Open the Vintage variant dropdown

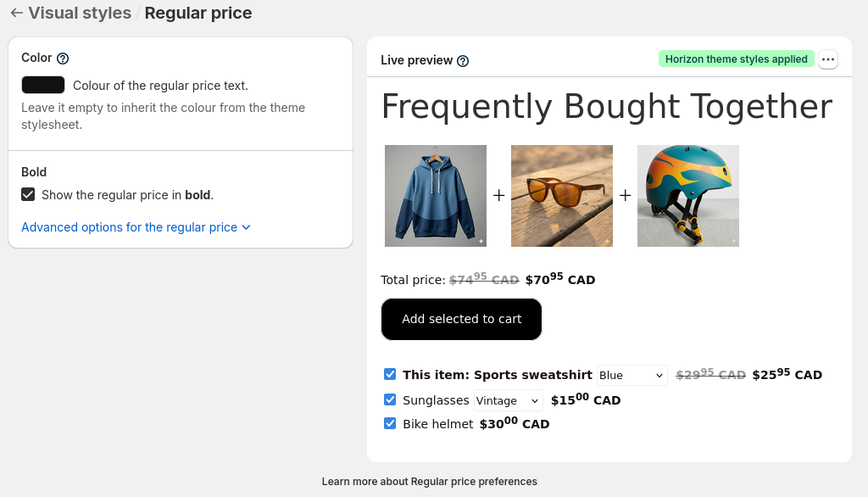tap(508, 400)
